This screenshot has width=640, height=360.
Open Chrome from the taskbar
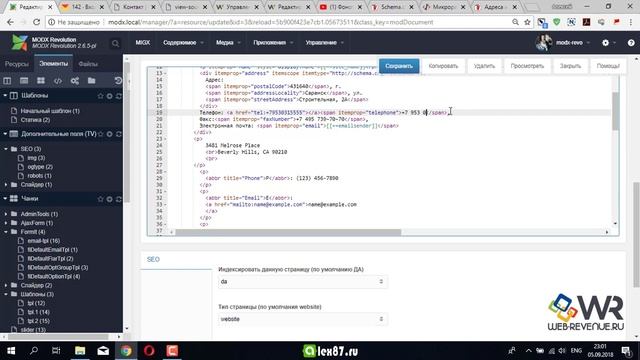(x=126, y=351)
